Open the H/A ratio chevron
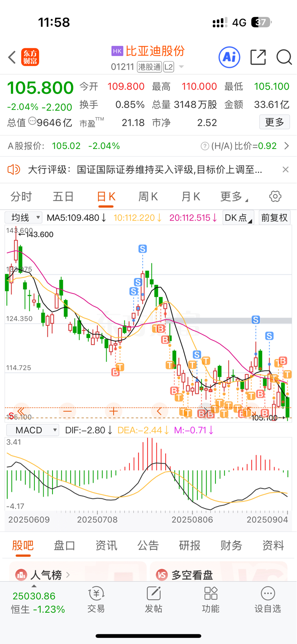Viewport: 297px width, 644px height. pyautogui.click(x=287, y=146)
